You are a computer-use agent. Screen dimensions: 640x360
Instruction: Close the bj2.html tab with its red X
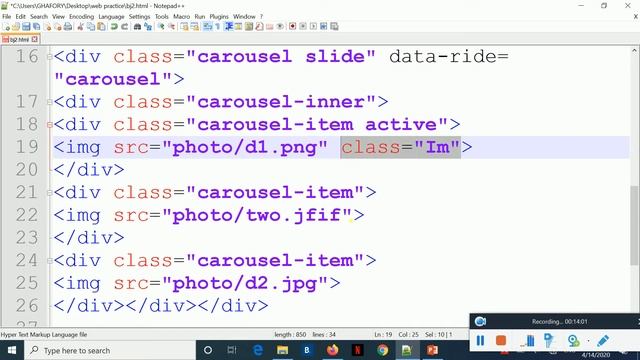tap(35, 39)
